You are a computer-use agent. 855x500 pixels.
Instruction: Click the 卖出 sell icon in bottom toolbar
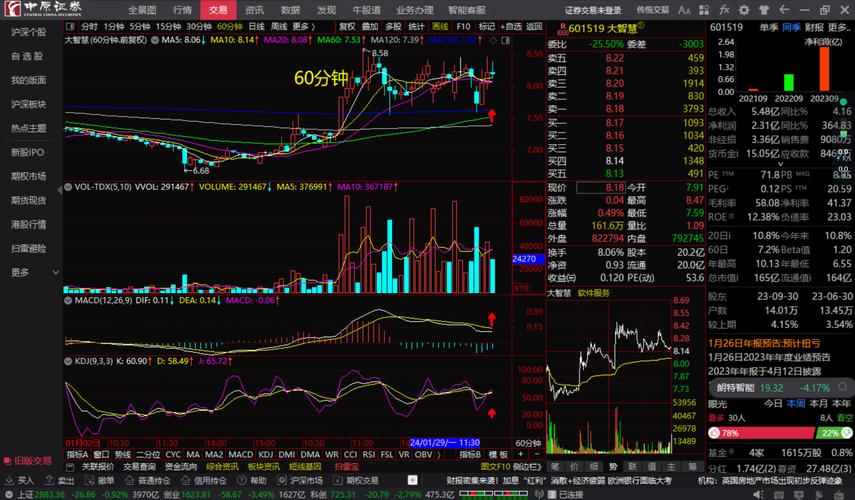point(61,481)
